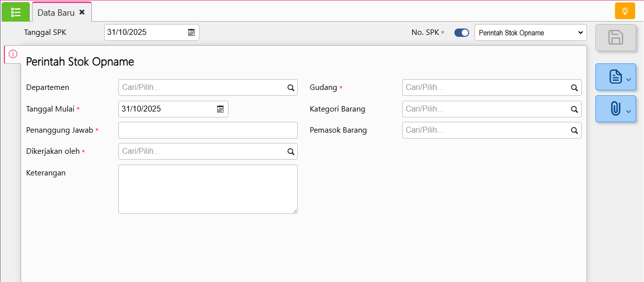This screenshot has width=644, height=282.
Task: Click search icon in Kategori Barang field
Action: click(574, 109)
